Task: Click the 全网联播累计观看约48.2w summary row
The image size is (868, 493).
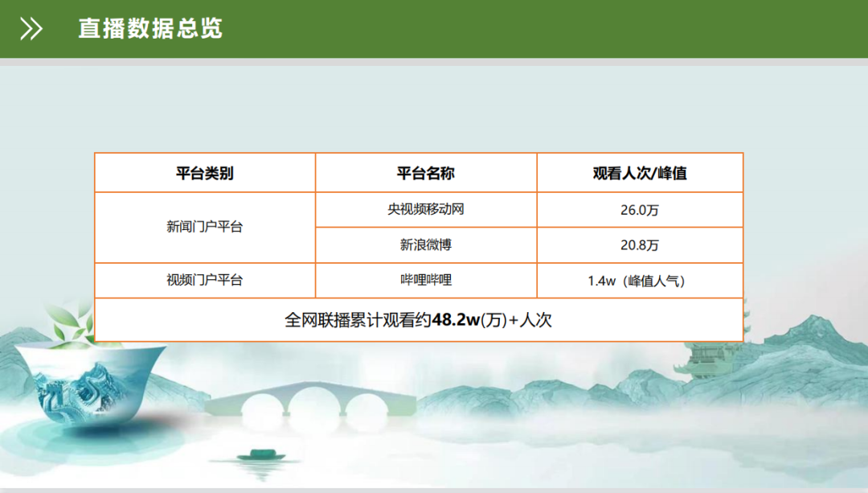Action: click(x=418, y=319)
